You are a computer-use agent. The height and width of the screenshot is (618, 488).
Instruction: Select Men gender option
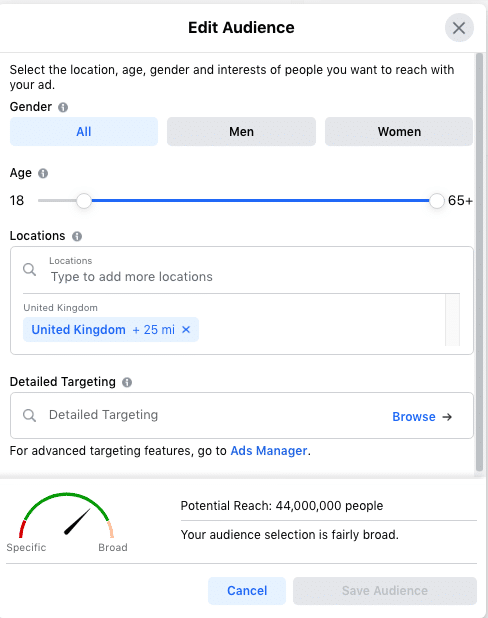pos(241,132)
